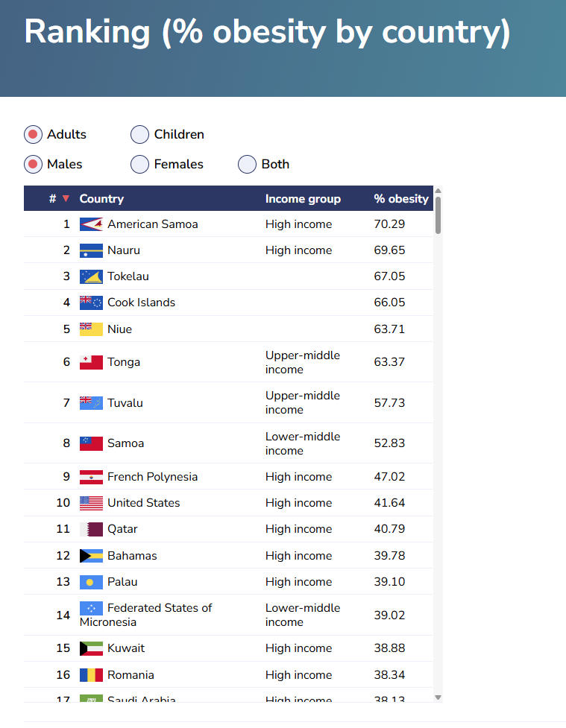Click the table scrollbar up arrow

(x=438, y=191)
